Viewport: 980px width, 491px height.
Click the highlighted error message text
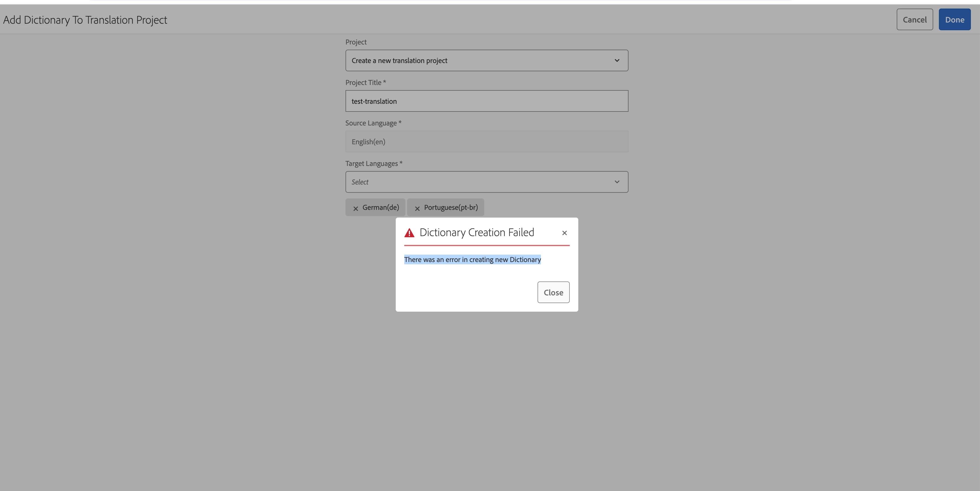pyautogui.click(x=472, y=259)
